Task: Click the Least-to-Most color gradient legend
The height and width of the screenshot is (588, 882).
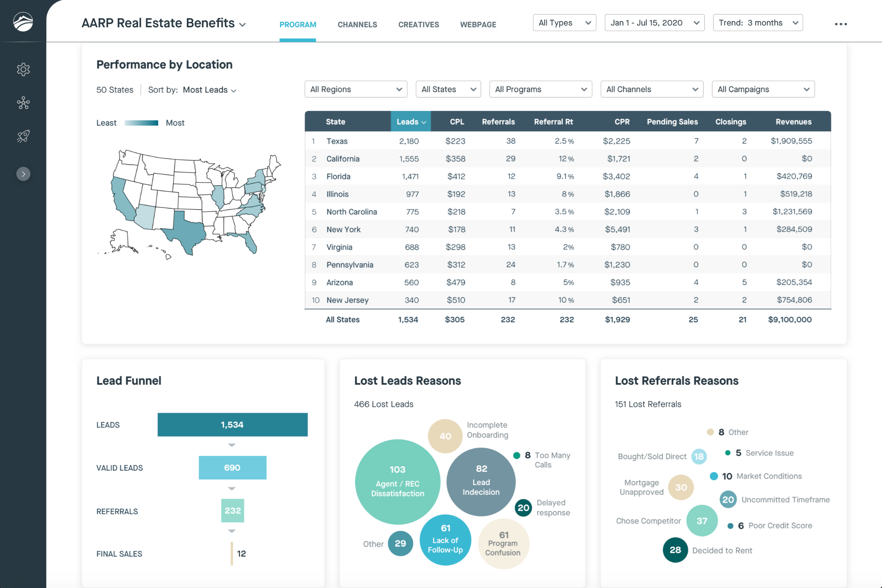Action: 141,123
